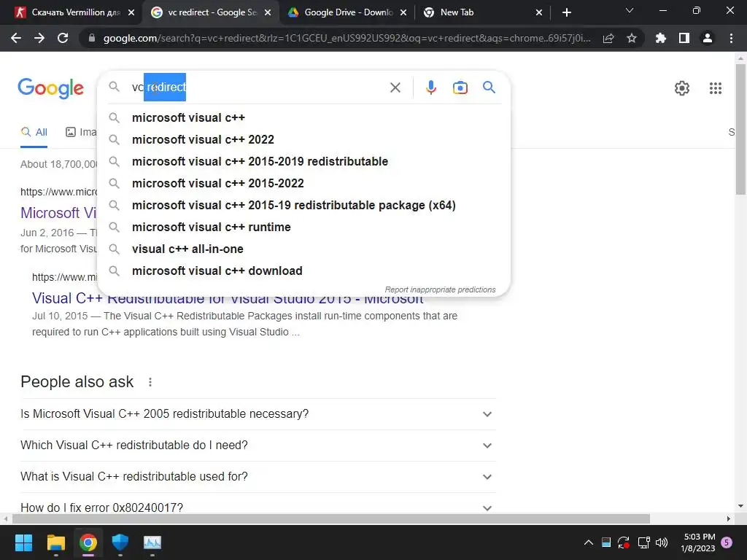The width and height of the screenshot is (747, 560).
Task: Start voice search with the microphone
Action: 431,87
